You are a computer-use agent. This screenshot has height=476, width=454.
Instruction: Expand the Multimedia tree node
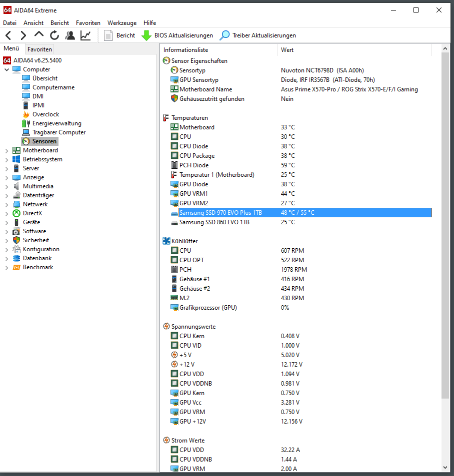click(6, 186)
